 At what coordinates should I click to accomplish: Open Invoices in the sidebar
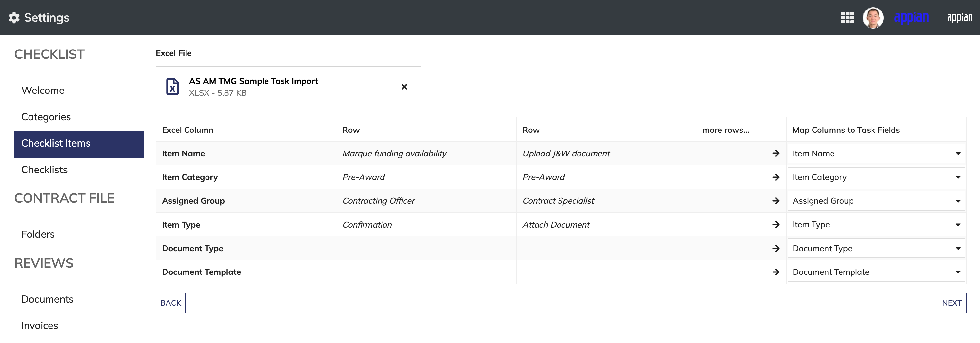79,326
